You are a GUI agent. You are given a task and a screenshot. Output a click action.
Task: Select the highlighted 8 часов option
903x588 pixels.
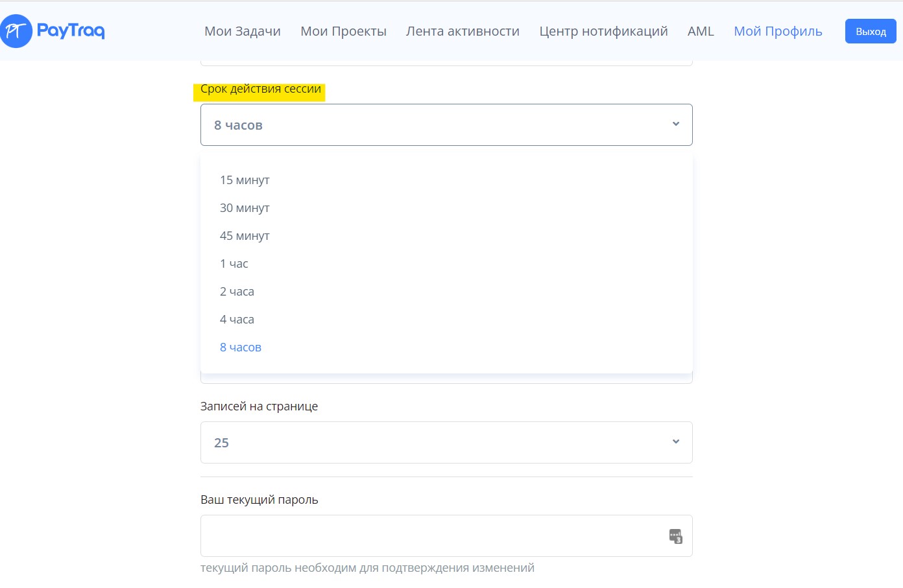241,347
